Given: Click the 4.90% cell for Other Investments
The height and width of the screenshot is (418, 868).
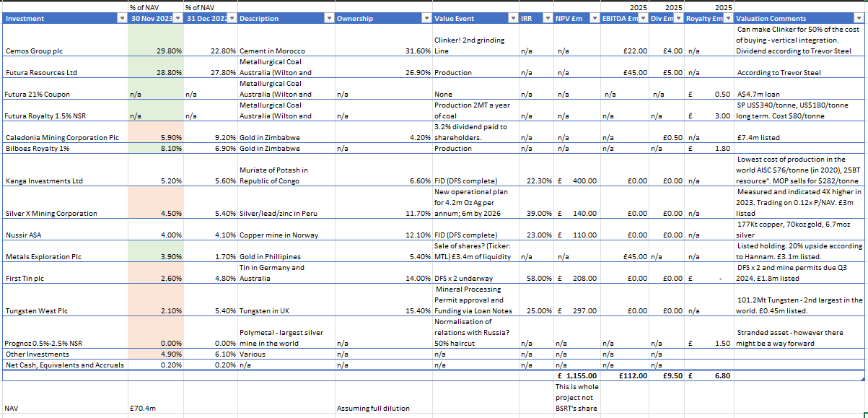Looking at the screenshot, I should point(156,354).
